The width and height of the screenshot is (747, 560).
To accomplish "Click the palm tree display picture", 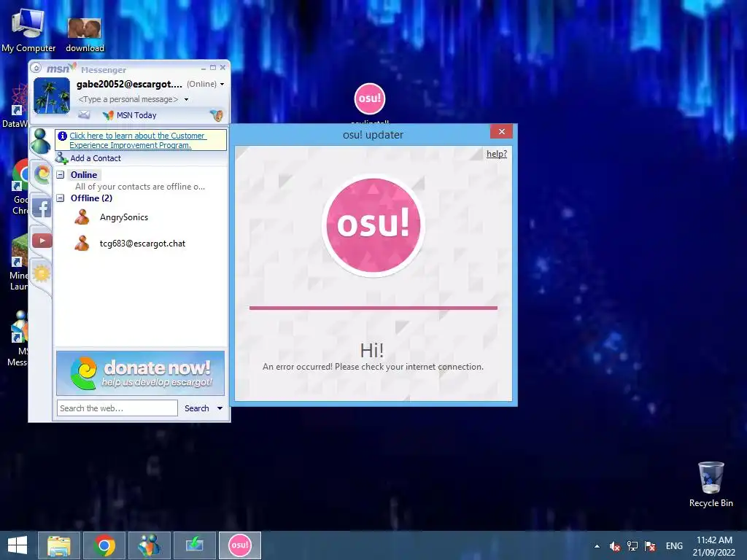I will tap(52, 97).
